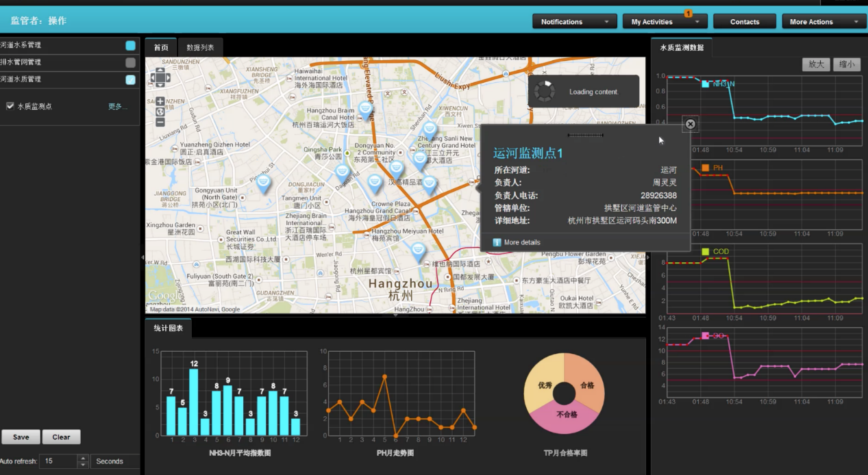This screenshot has height=475, width=868.
Task: Open the More Actions dropdown
Action: (824, 22)
